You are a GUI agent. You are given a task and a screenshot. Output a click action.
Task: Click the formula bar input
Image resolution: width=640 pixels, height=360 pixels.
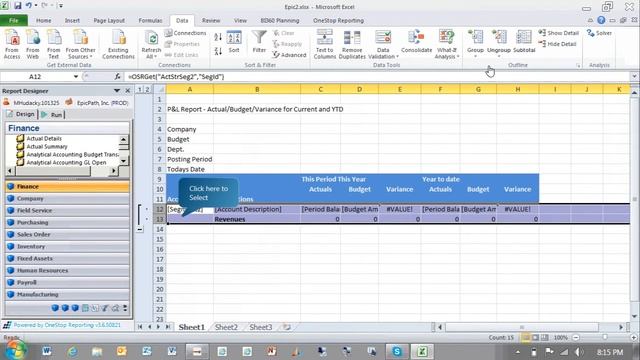tap(378, 76)
